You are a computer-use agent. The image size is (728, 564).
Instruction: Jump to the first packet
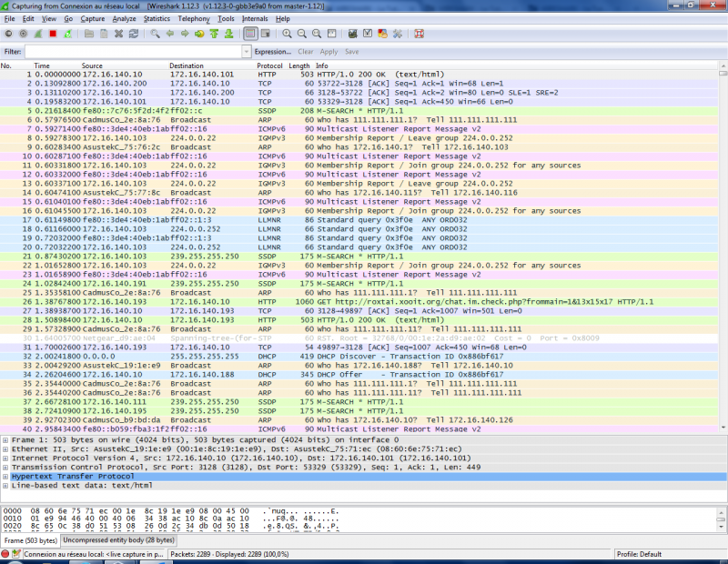point(214,34)
